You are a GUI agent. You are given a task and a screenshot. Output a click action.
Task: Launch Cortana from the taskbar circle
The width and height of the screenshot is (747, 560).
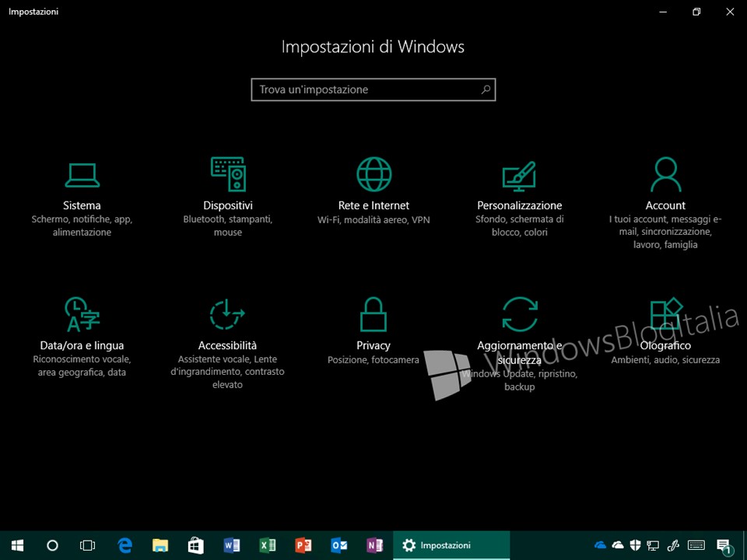click(52, 545)
